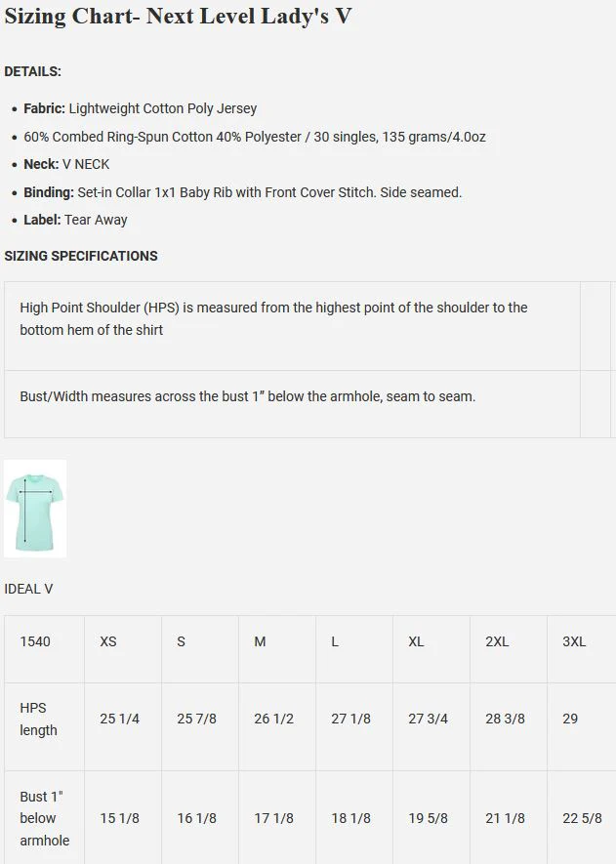Select the XL size column header
This screenshot has width=616, height=864.
click(x=416, y=641)
